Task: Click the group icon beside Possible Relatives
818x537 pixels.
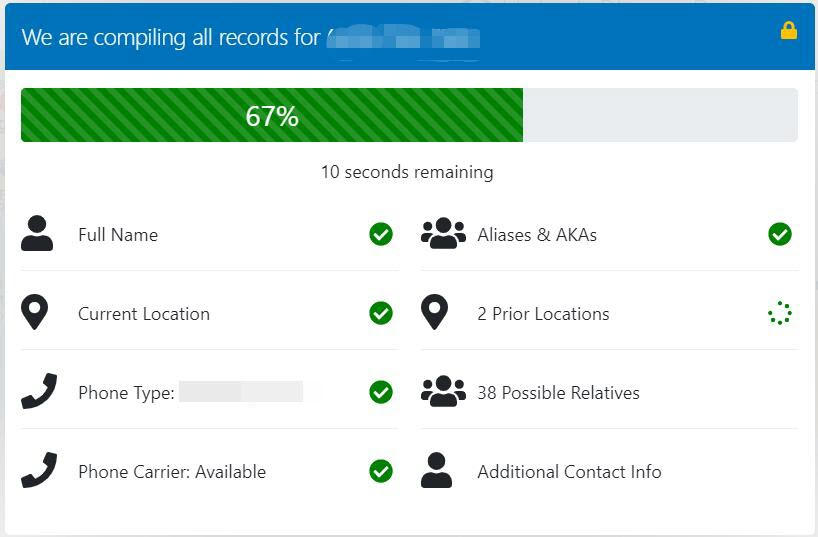Action: [x=443, y=391]
